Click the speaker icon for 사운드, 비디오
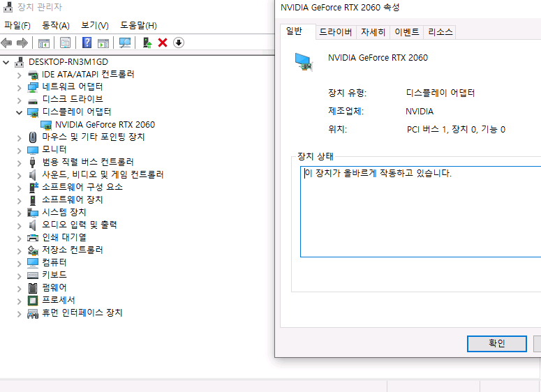 pyautogui.click(x=32, y=175)
